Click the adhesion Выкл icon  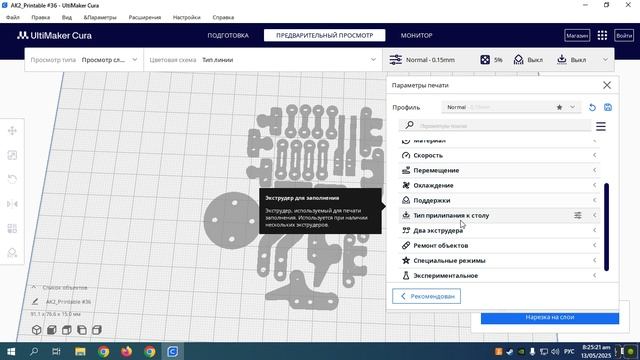point(562,60)
